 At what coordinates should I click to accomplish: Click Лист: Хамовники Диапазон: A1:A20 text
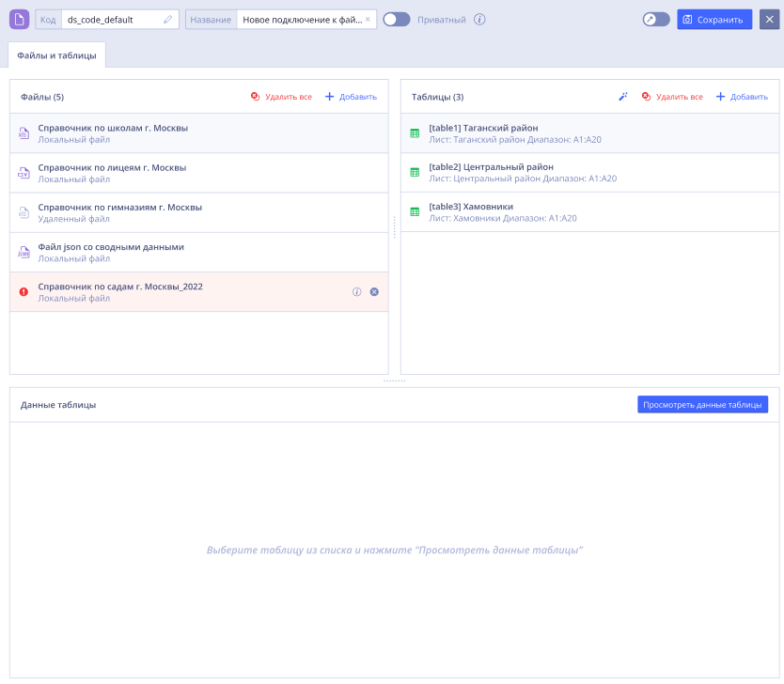click(503, 218)
